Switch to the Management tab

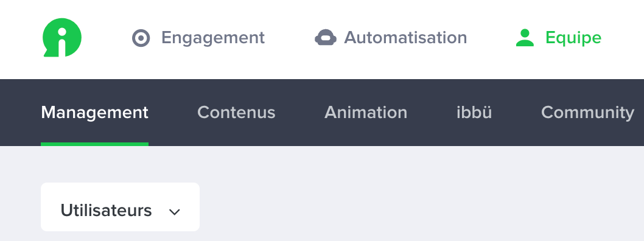[x=94, y=112]
